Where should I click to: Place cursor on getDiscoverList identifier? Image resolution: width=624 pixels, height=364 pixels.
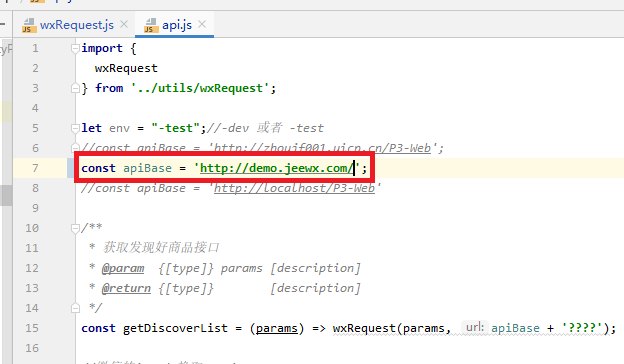175,328
